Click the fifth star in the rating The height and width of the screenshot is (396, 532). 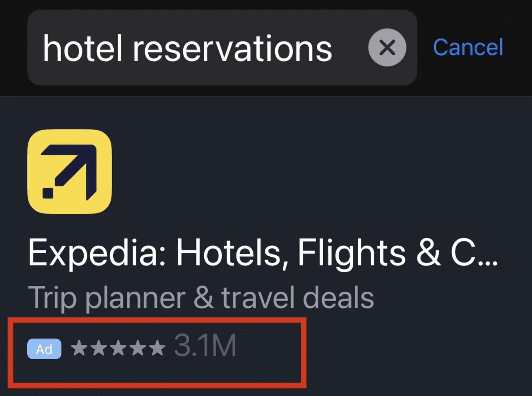pos(157,348)
